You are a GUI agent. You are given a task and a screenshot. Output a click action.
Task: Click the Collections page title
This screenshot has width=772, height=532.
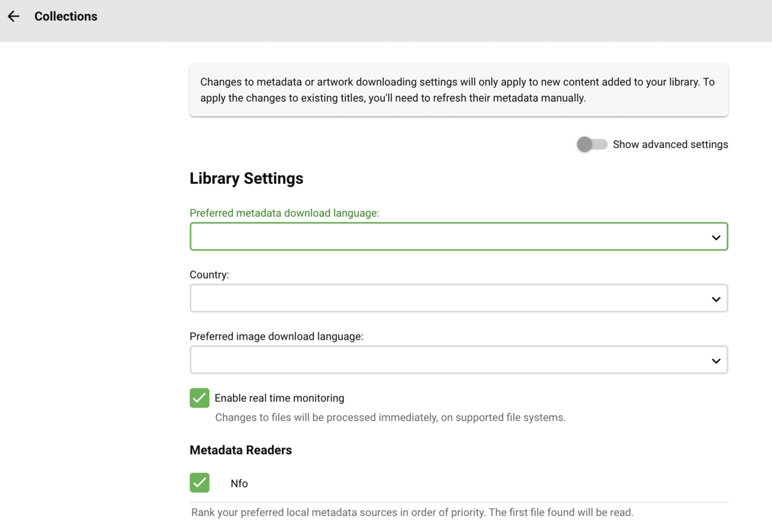[x=66, y=17]
